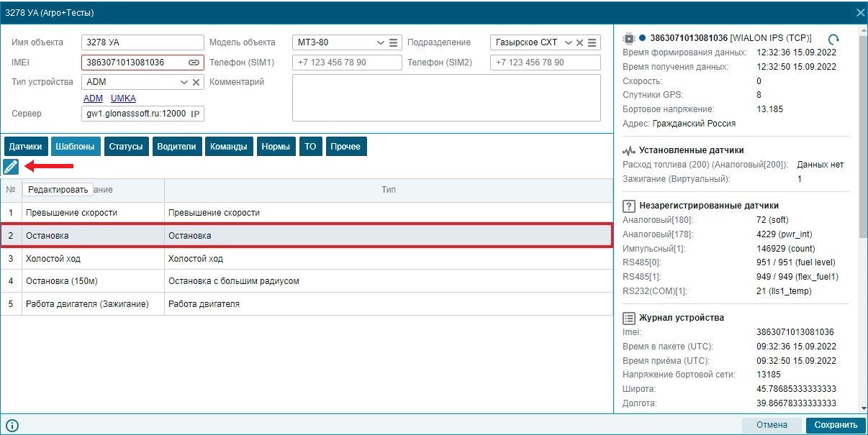Click the info icon in footer
The width and height of the screenshot is (868, 435).
12,425
